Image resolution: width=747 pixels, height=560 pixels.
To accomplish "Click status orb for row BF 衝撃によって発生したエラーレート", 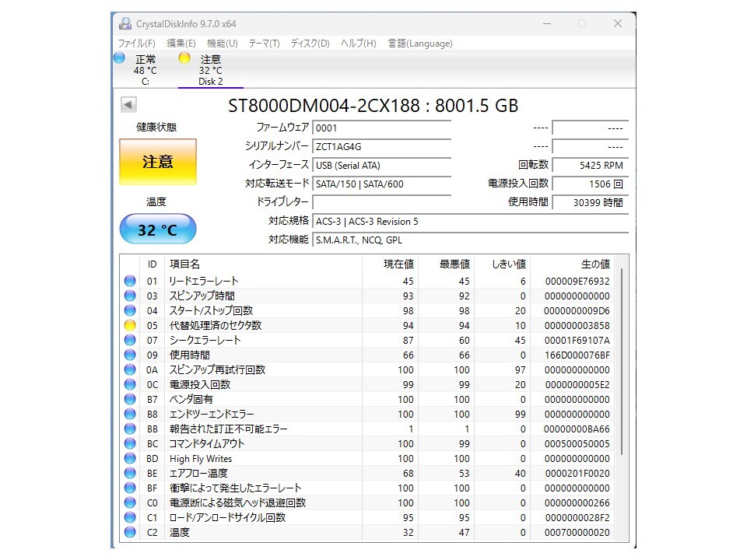I will coord(130,488).
